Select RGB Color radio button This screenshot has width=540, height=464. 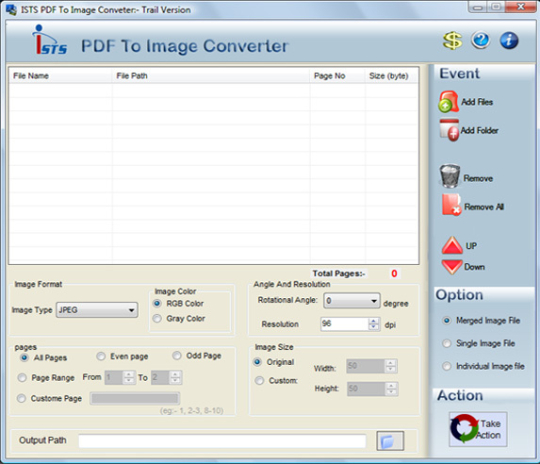tap(157, 303)
